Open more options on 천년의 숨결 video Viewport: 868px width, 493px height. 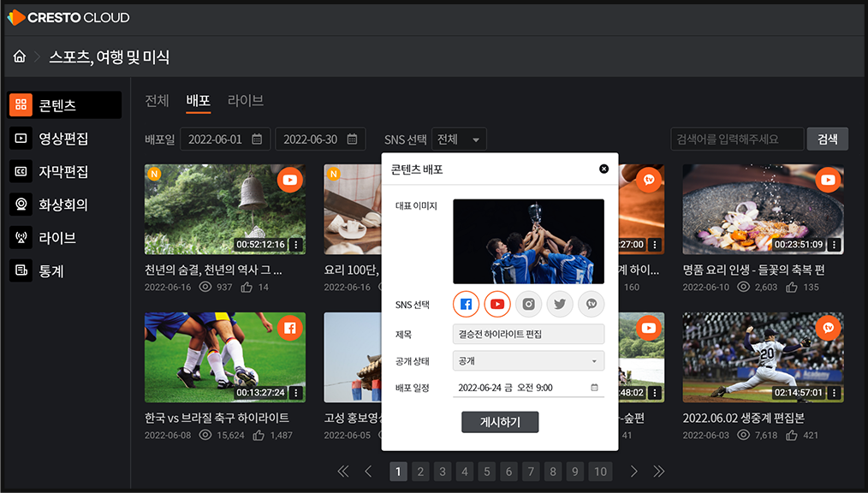(296, 245)
